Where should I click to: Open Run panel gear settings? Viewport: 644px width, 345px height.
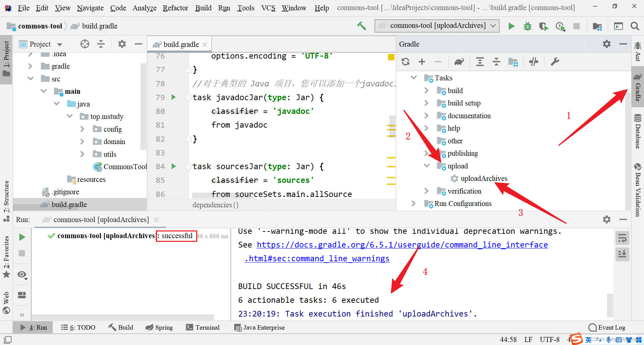tap(606, 219)
